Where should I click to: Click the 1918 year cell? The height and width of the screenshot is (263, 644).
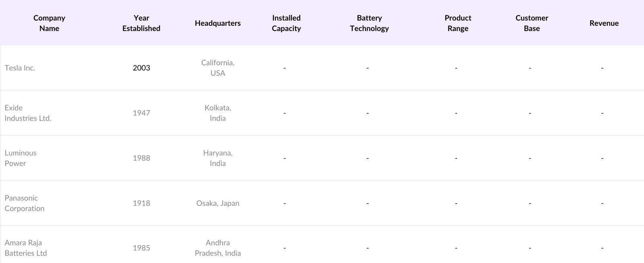pos(141,203)
